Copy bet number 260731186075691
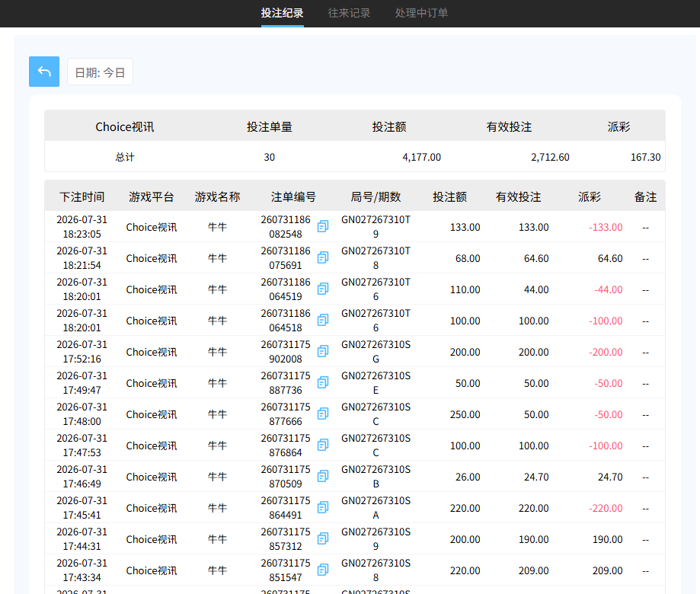 (323, 258)
